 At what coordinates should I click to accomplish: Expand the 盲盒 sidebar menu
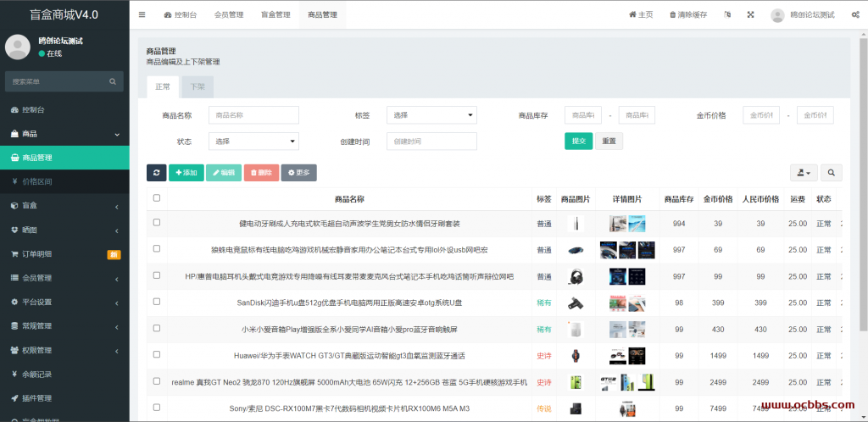(x=64, y=206)
